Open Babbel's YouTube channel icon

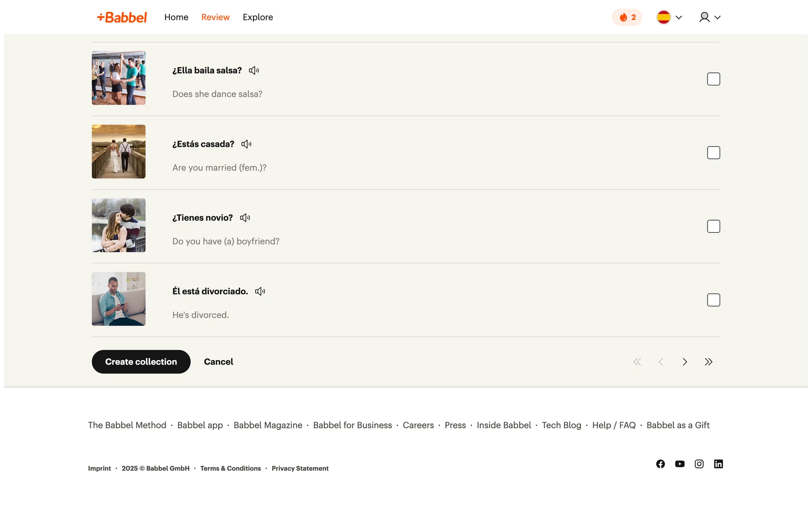pos(680,464)
